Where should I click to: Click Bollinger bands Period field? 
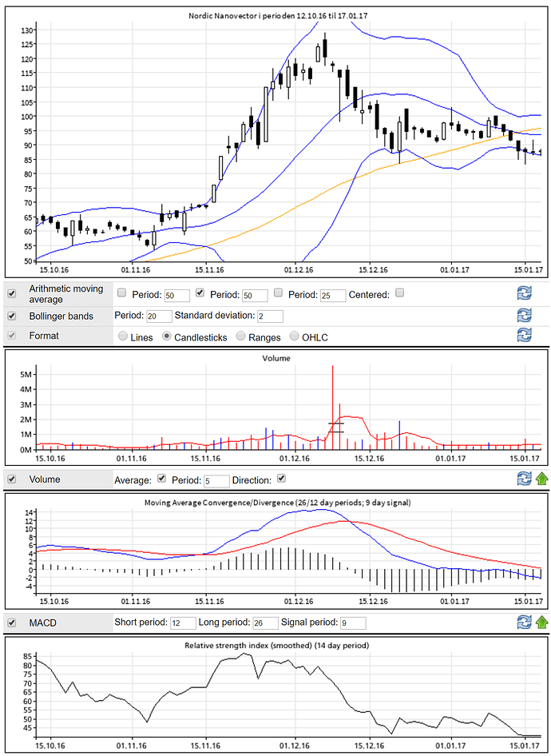[x=159, y=316]
